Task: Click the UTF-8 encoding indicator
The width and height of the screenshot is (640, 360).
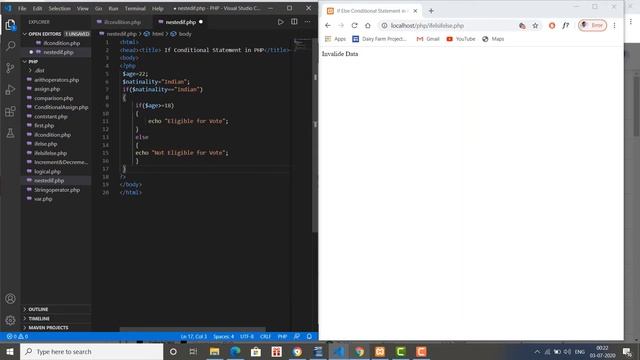Action: point(247,336)
